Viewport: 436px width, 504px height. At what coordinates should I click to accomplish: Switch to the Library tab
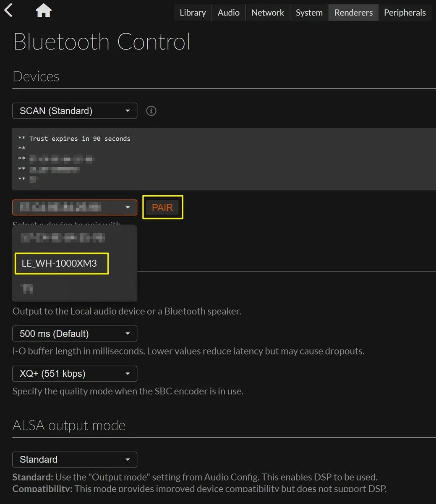tap(193, 13)
